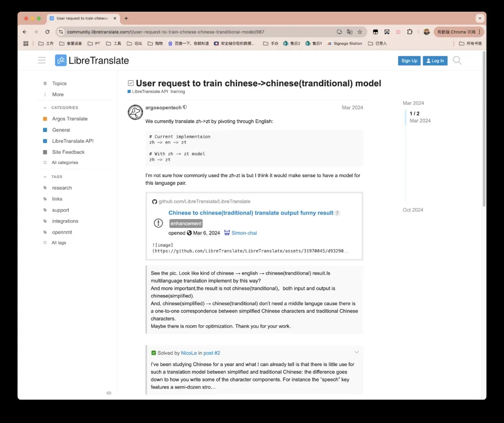Click the research tag icon
The height and width of the screenshot is (423, 504).
(45, 188)
